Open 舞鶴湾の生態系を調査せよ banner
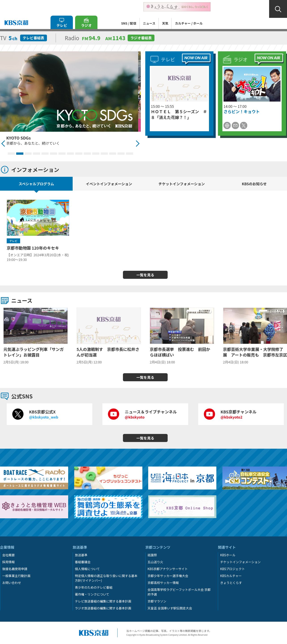 pyautogui.click(x=108, y=507)
